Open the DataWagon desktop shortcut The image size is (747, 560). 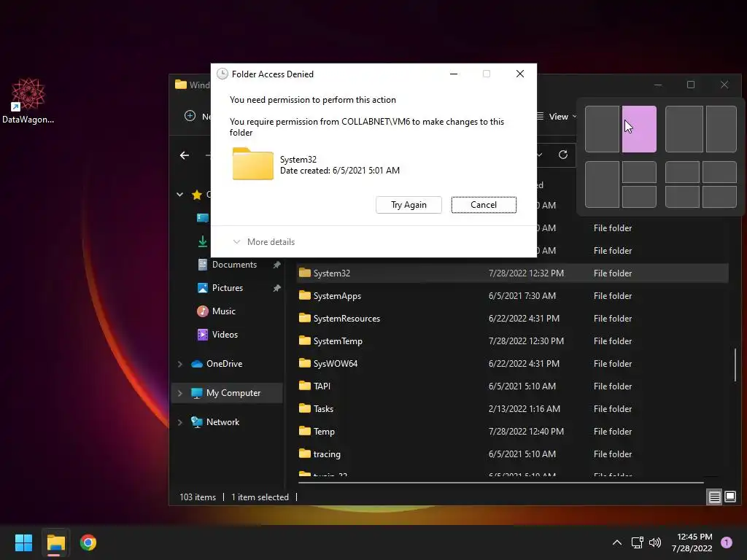[28, 101]
